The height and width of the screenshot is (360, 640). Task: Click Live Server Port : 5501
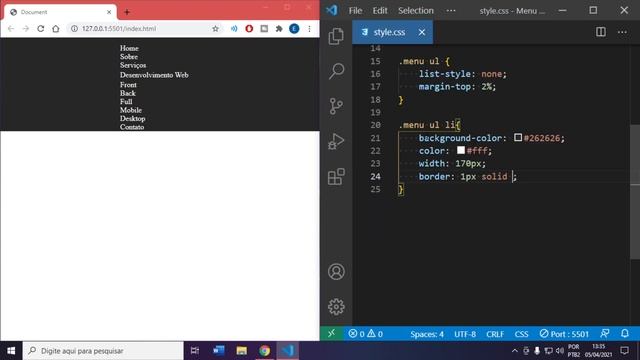[564, 334]
